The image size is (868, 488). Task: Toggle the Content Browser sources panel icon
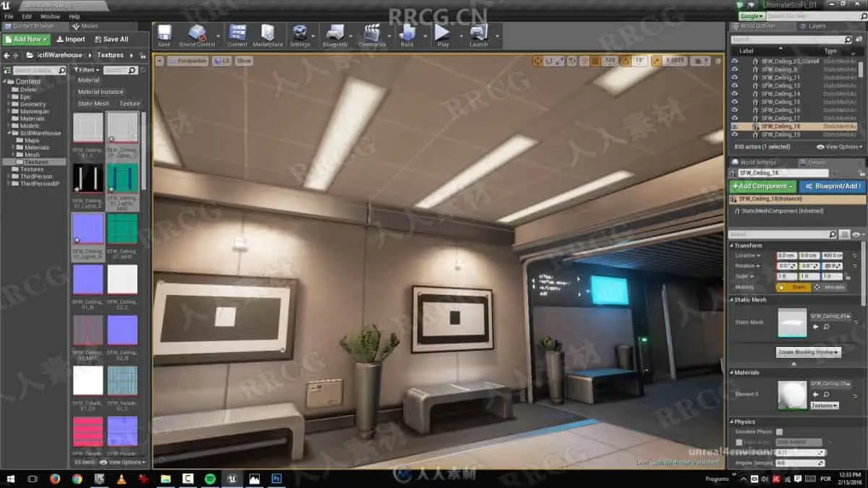point(7,70)
